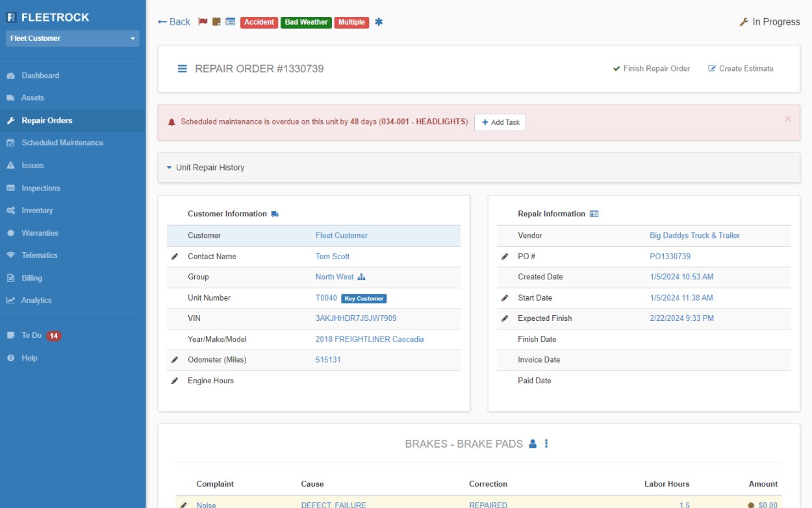
Task: Click the Accident tag label
Action: click(x=259, y=22)
